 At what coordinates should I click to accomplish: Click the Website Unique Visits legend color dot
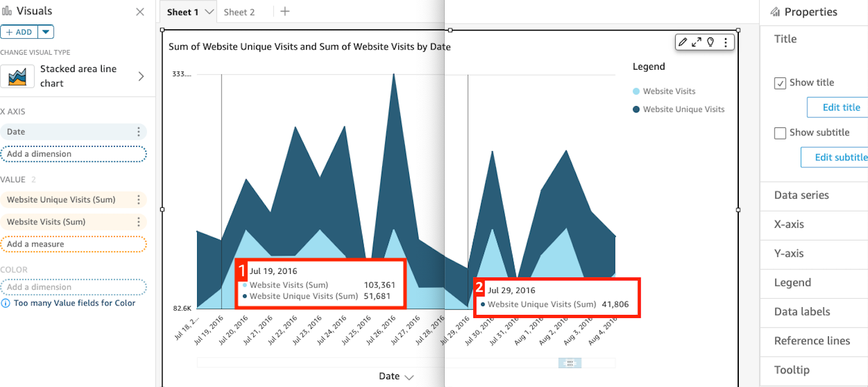coord(636,110)
